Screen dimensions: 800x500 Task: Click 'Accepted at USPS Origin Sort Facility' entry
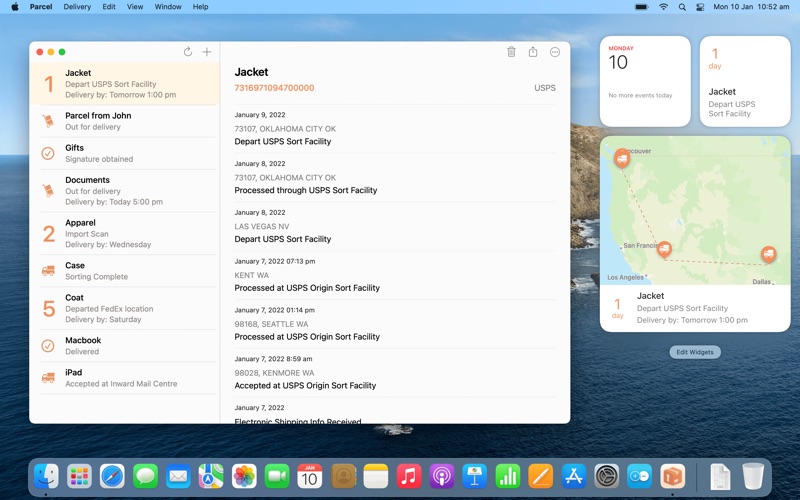click(305, 386)
